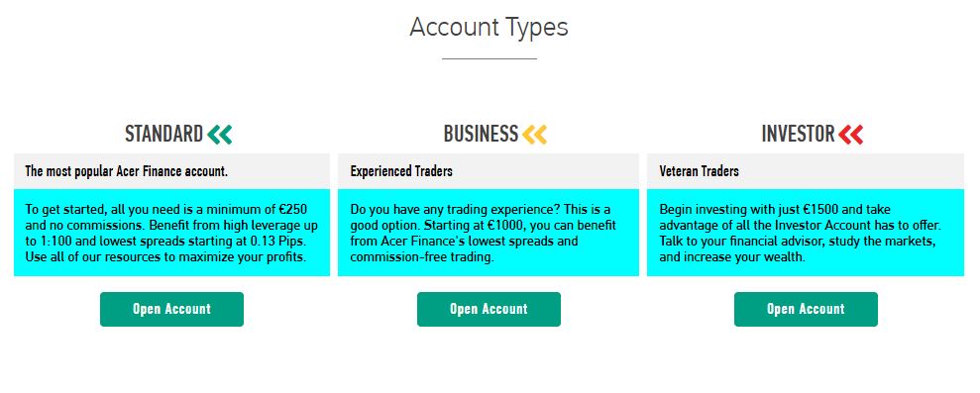Click the €250 minimum deposit text
Image resolution: width=980 pixels, height=393 pixels.
[x=291, y=209]
